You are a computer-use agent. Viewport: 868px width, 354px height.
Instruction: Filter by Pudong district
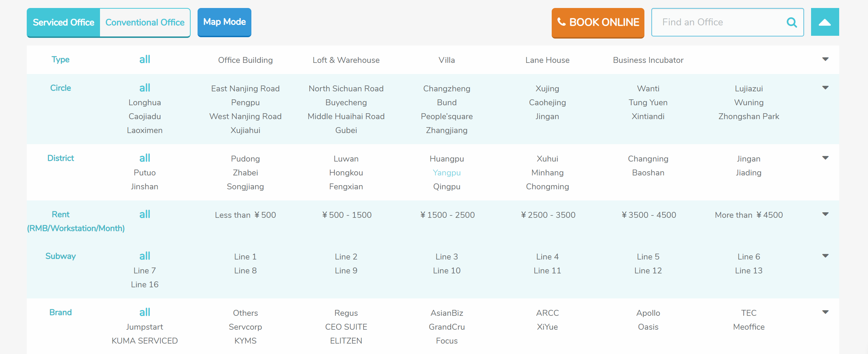(245, 159)
